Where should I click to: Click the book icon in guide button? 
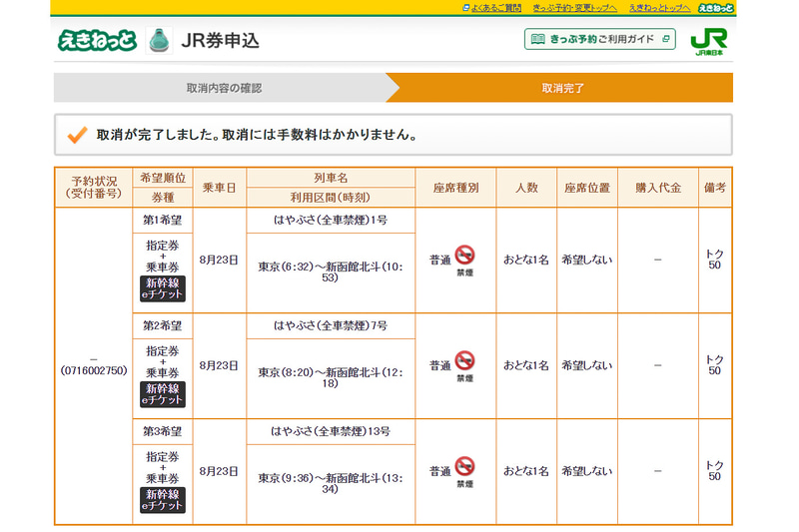tap(538, 39)
